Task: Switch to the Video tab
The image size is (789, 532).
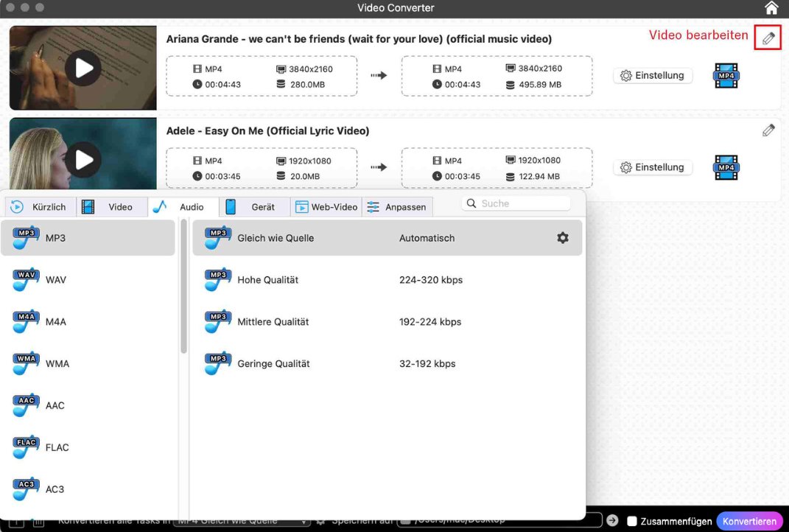Action: [x=120, y=206]
